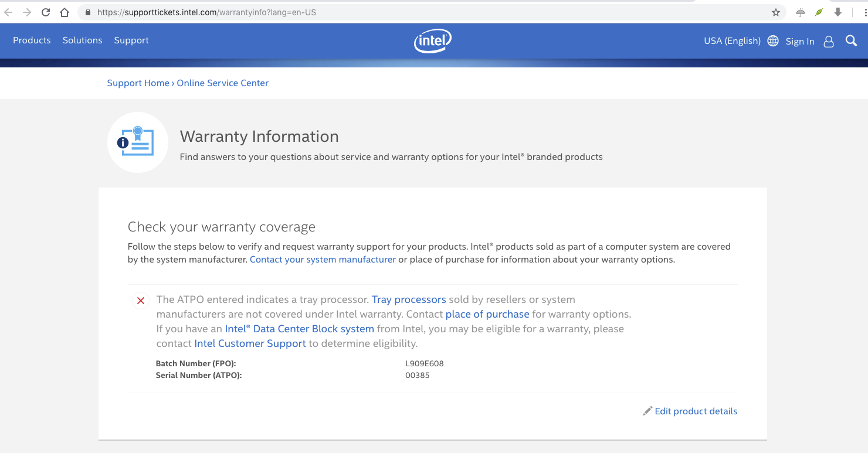Open Tray processors link
The width and height of the screenshot is (868, 453).
pyautogui.click(x=409, y=299)
